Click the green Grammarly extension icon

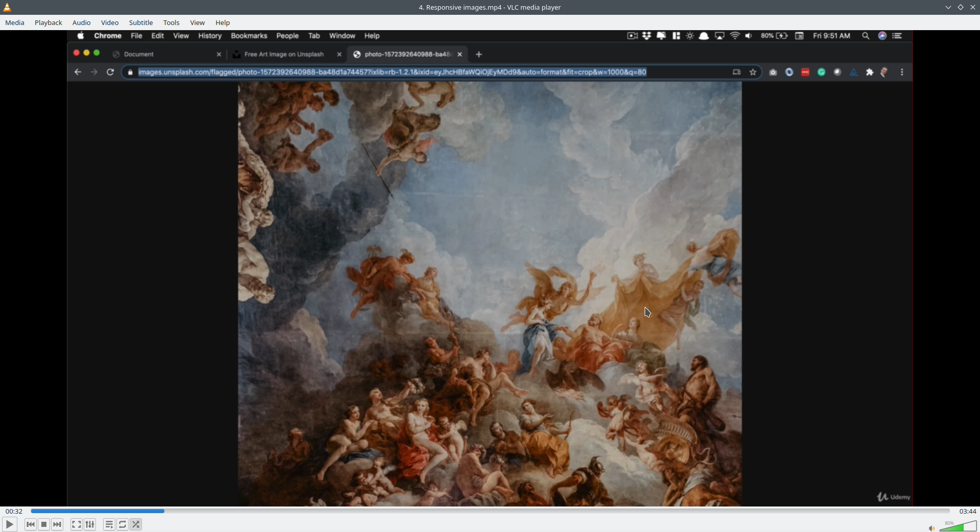pos(821,72)
